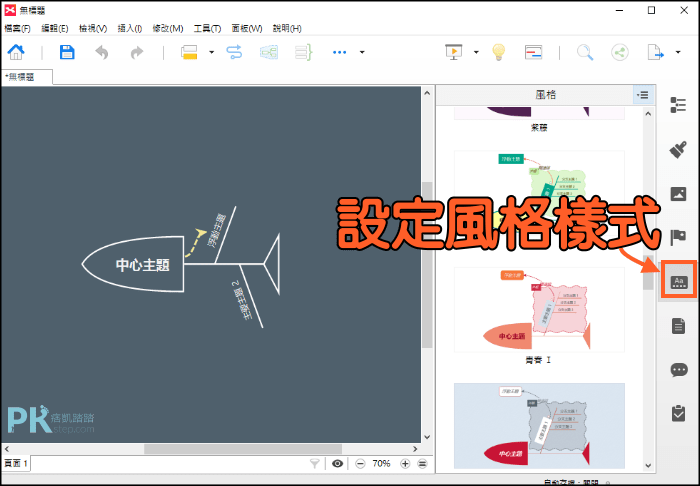This screenshot has height=486, width=700.
Task: Click the canvas vertical scrollbar thumb
Action: coord(427,265)
